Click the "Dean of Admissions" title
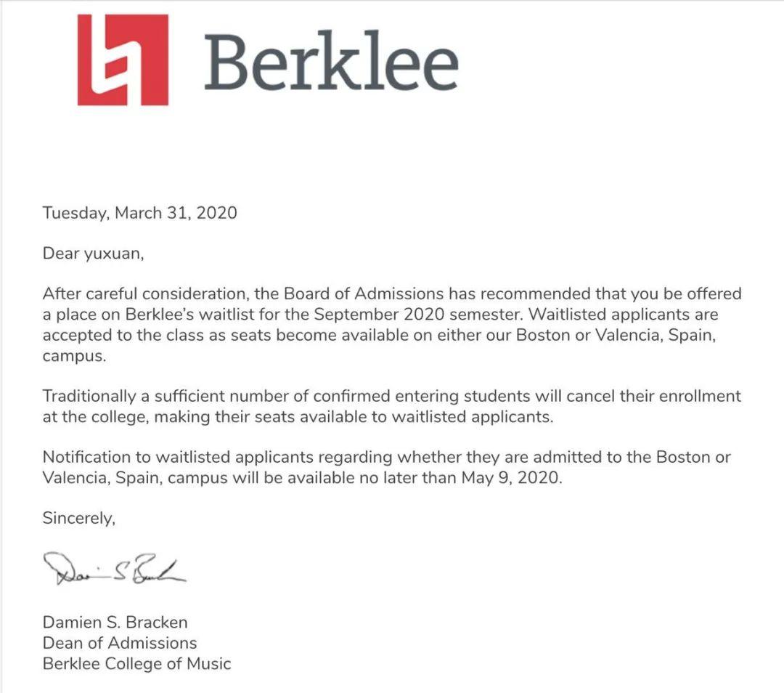Screen dimensions: 784x693 [x=120, y=643]
